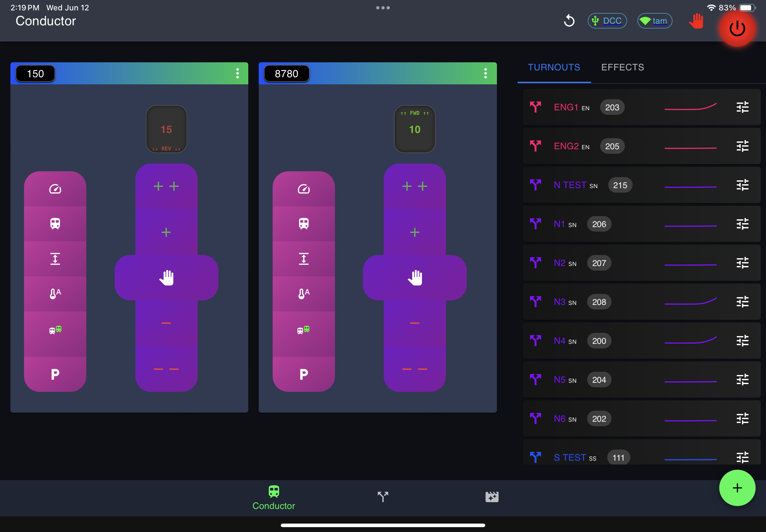
Task: Select the TURNOUTS tab
Action: (554, 67)
